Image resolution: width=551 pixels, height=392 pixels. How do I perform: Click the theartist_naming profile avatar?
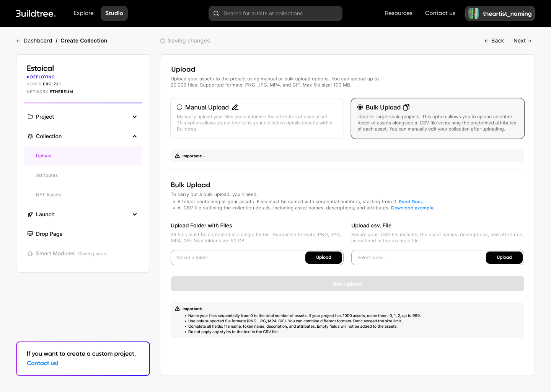474,13
